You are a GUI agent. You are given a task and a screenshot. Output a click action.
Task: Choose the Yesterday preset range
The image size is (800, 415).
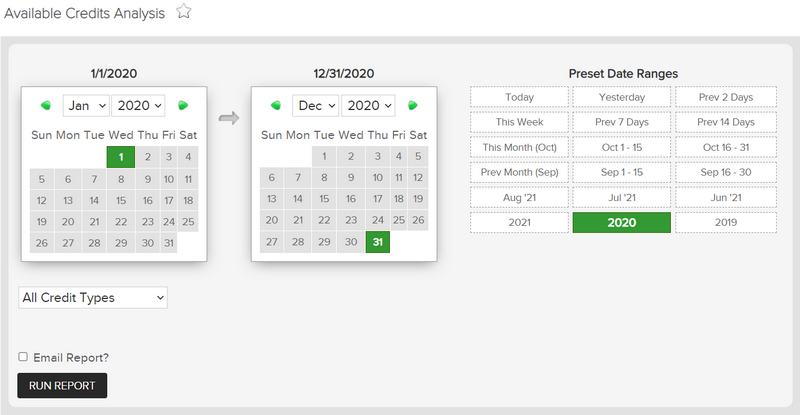click(621, 97)
